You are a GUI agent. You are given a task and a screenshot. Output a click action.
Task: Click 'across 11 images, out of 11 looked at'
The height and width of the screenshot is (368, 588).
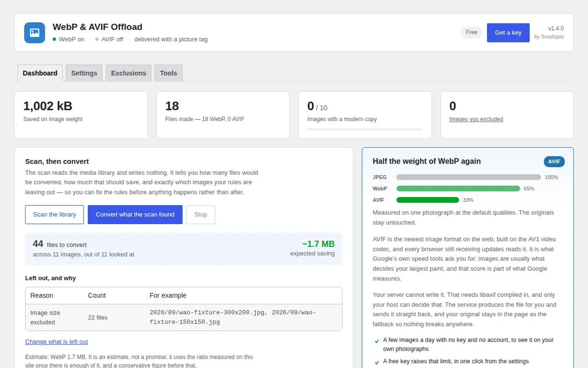(84, 254)
